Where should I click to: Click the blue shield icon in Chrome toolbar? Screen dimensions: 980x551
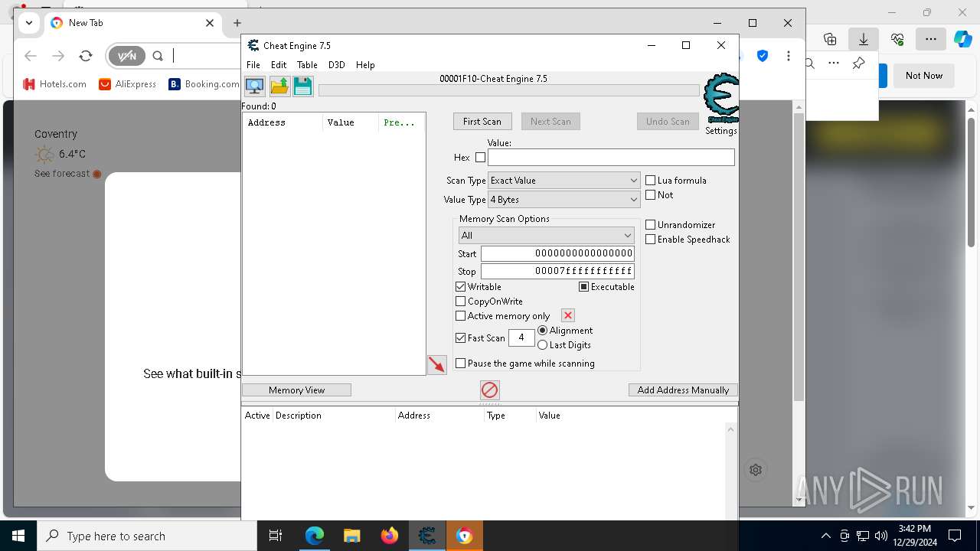[763, 56]
